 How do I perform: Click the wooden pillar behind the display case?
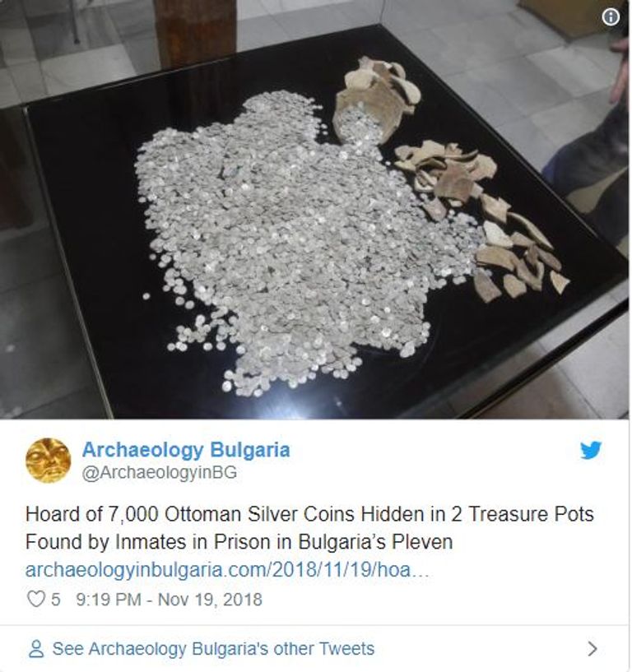pyautogui.click(x=195, y=32)
